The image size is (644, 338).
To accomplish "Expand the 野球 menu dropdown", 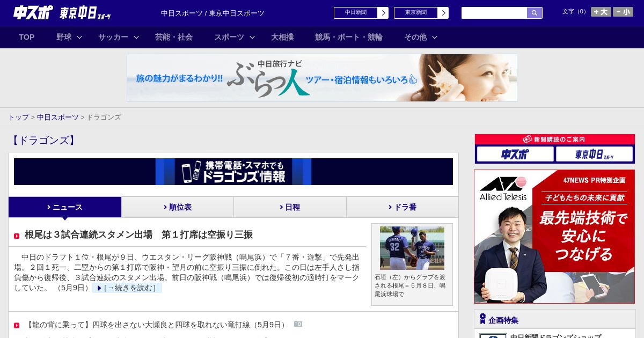I will pos(69,37).
